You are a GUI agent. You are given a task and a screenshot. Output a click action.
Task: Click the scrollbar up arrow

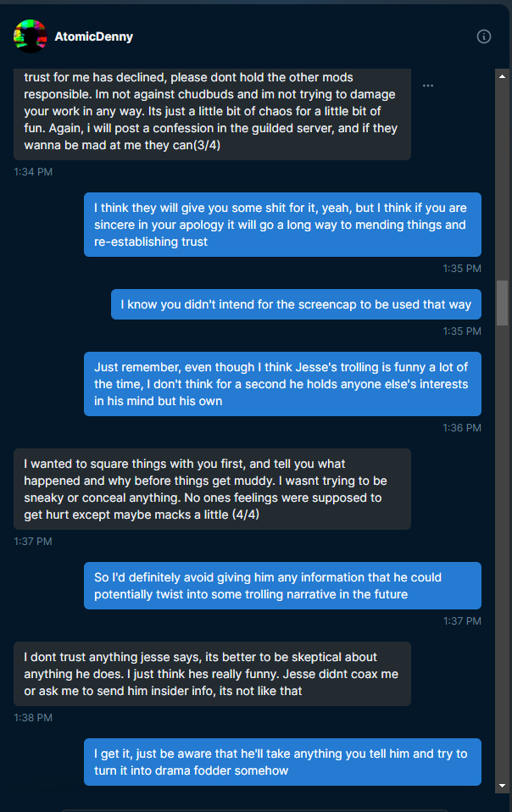coord(502,75)
